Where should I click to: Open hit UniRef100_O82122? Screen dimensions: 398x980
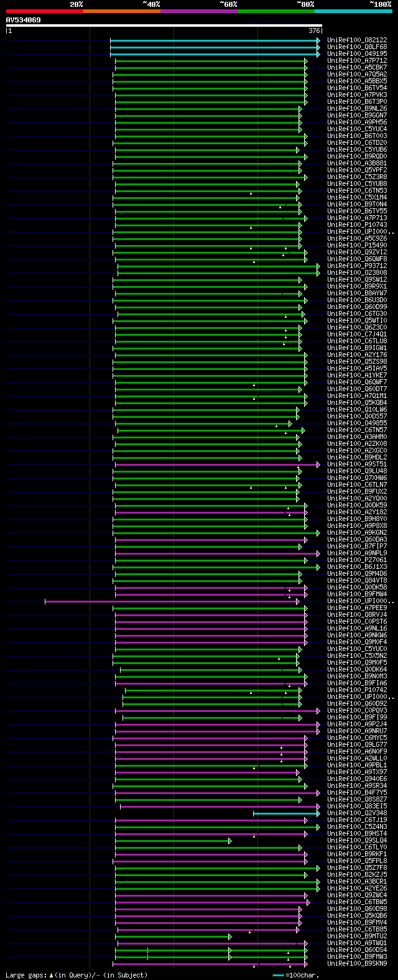[x=357, y=40]
